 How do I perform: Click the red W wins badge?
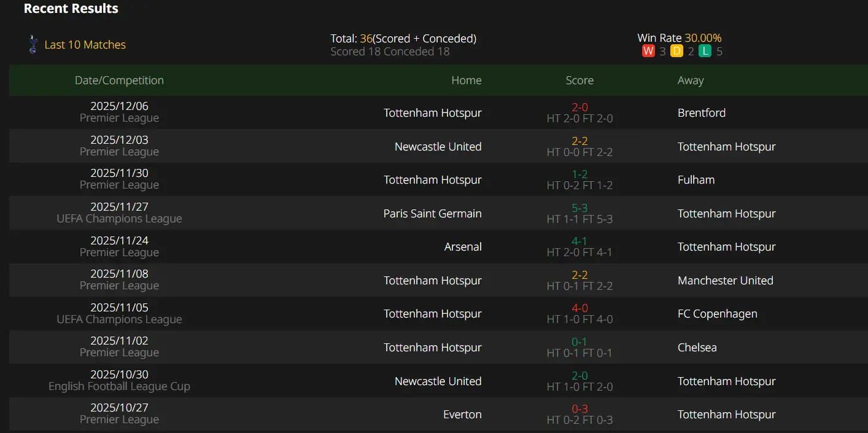pyautogui.click(x=648, y=52)
